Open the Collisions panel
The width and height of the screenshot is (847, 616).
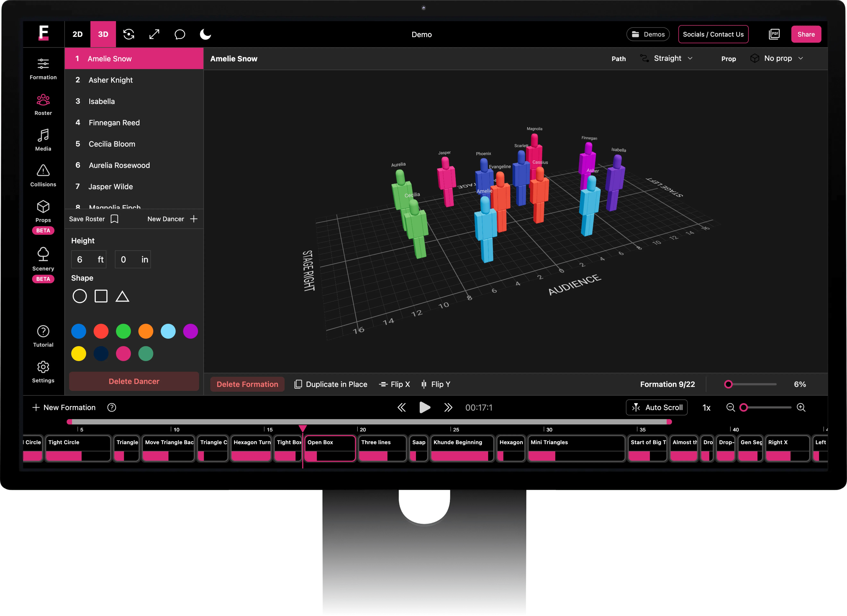(x=43, y=175)
